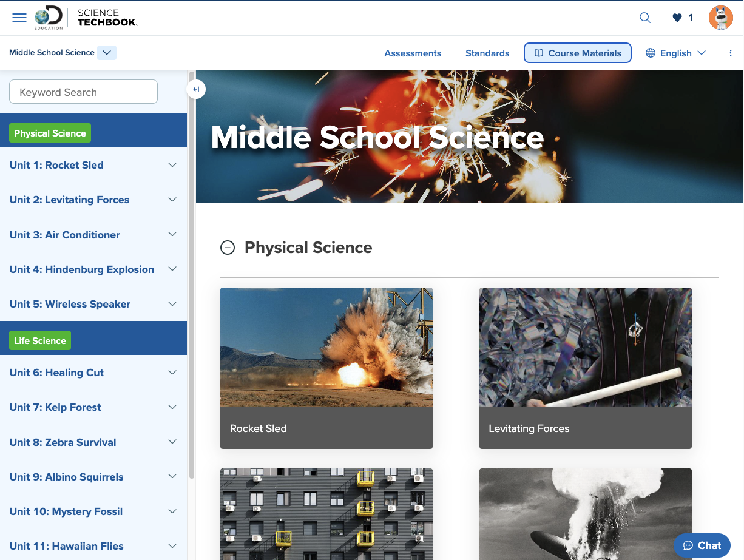744x560 pixels.
Task: Open Unit 10: Mystery Fossil link
Action: (66, 511)
